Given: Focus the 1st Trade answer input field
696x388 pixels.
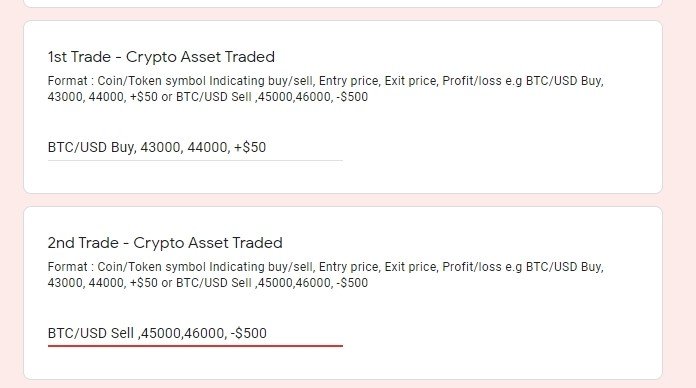Looking at the screenshot, I should click(x=195, y=147).
